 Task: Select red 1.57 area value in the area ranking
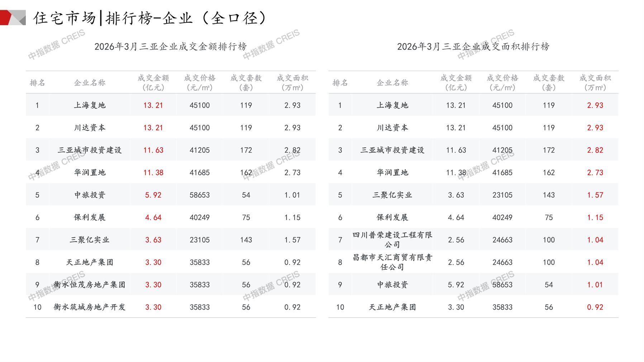tap(595, 195)
